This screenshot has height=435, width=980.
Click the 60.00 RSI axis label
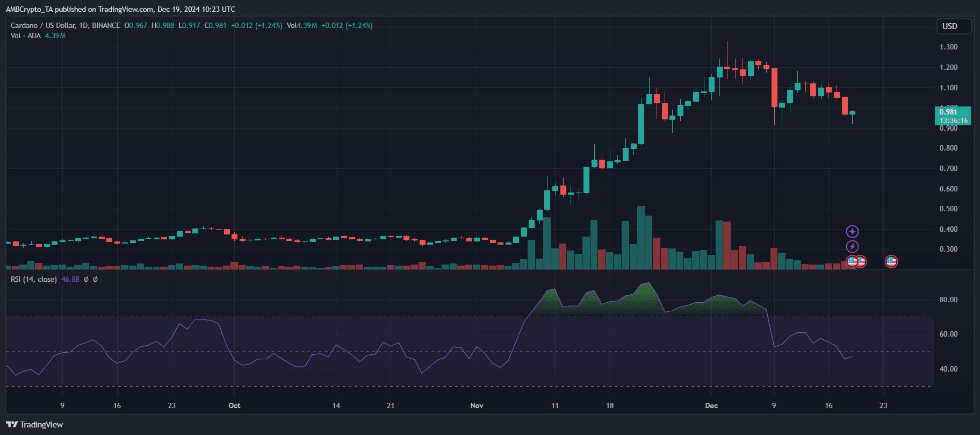[948, 334]
